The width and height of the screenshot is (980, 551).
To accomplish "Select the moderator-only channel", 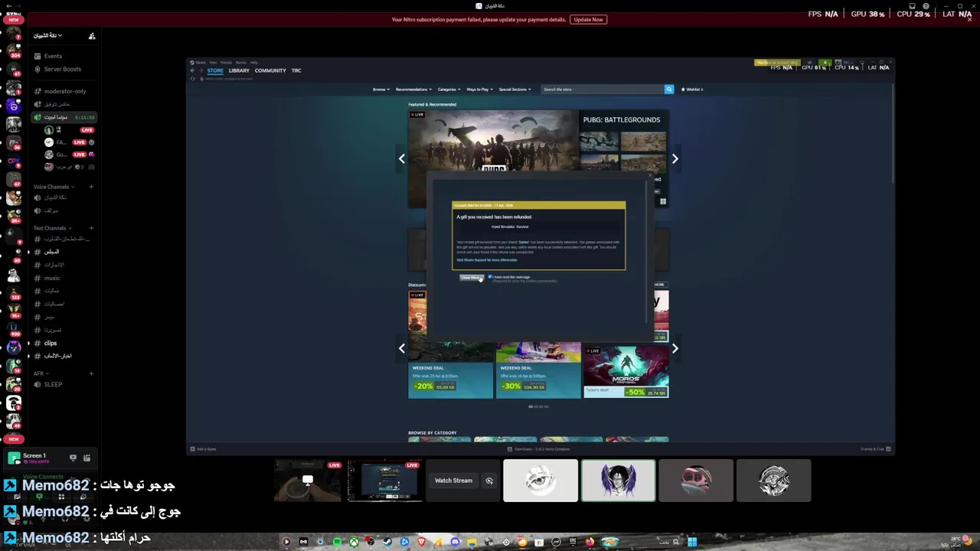I will [64, 91].
